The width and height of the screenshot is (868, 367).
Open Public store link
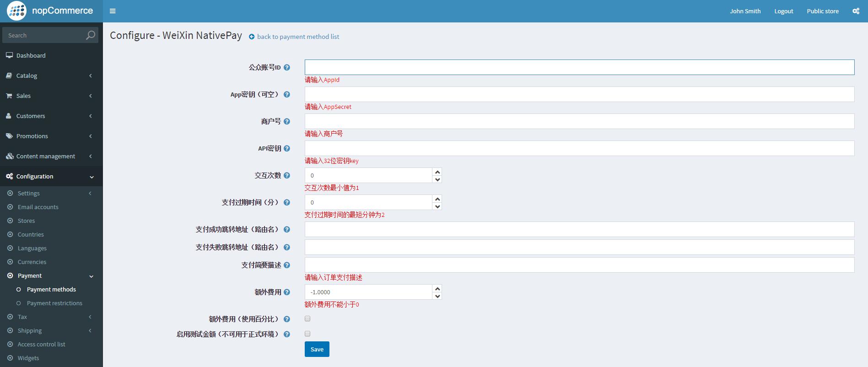point(823,11)
